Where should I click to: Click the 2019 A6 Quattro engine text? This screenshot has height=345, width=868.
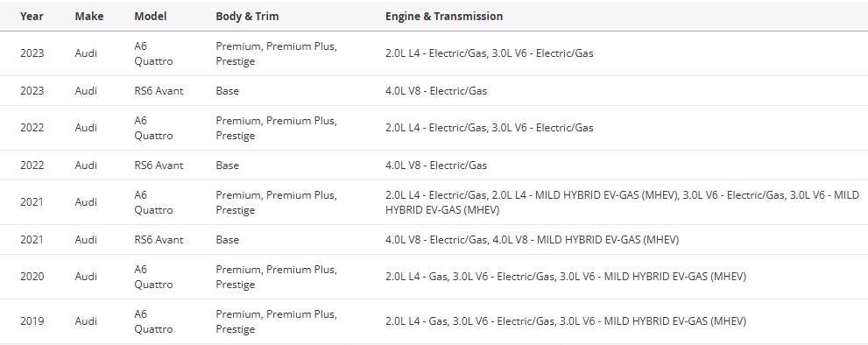(x=566, y=321)
